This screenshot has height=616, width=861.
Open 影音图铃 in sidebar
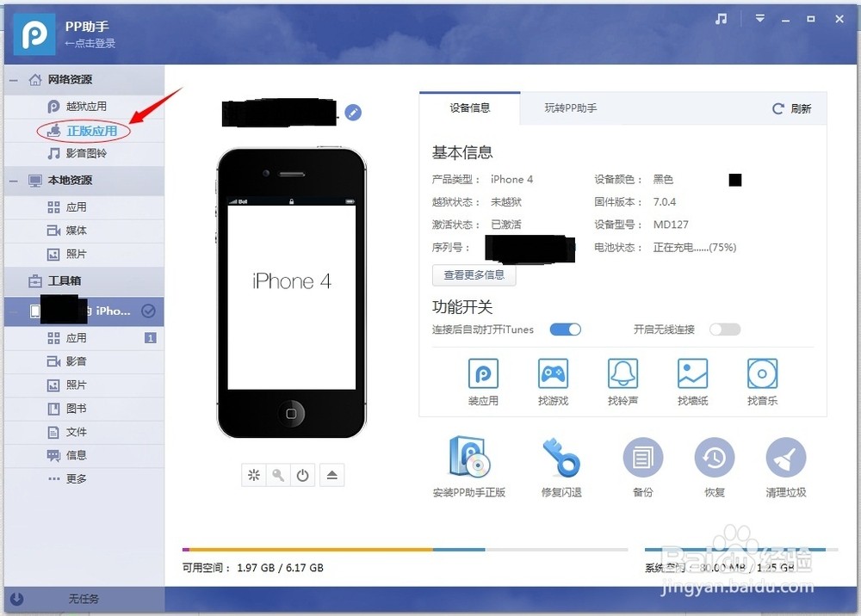pos(84,154)
